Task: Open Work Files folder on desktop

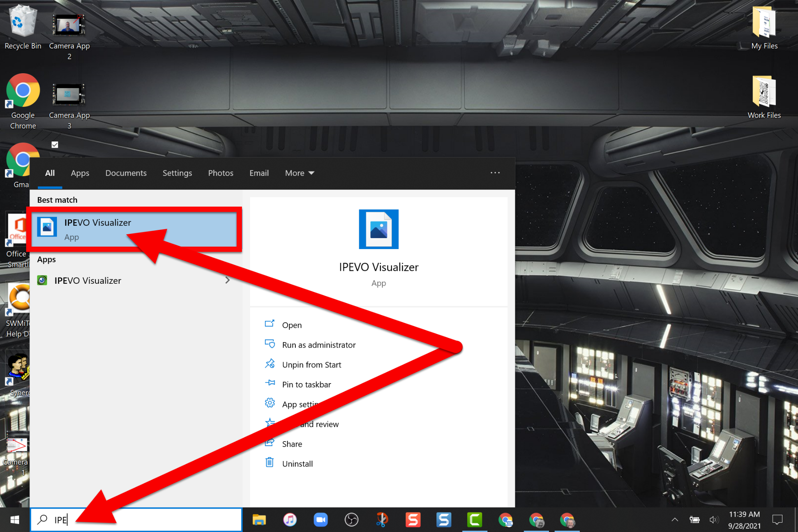Action: pos(764,97)
